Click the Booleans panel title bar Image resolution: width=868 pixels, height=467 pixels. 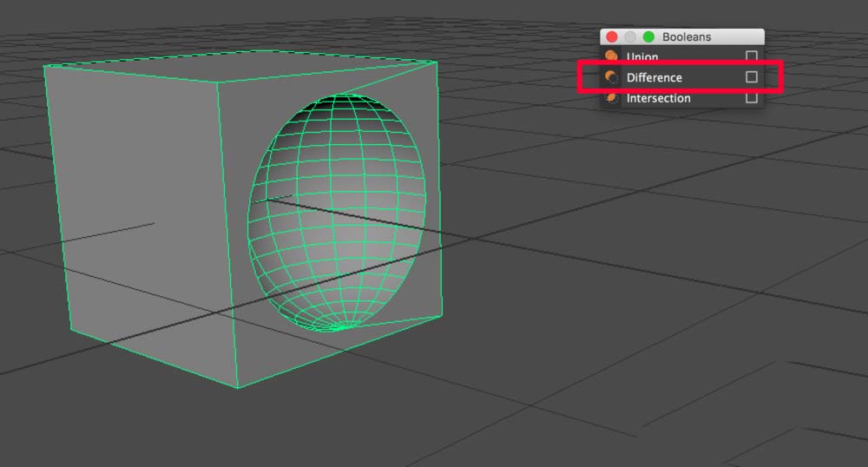point(682,36)
